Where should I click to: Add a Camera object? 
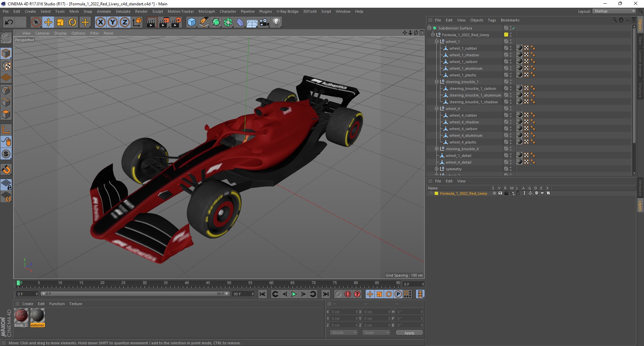(x=264, y=22)
